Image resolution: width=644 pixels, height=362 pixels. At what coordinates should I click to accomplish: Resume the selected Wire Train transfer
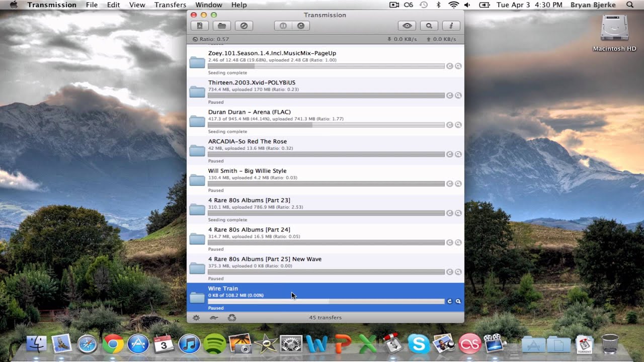[x=450, y=301]
